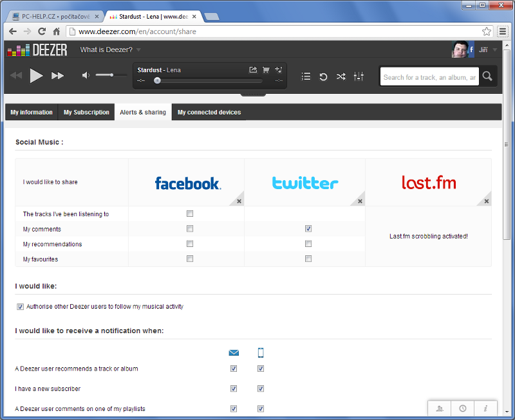This screenshot has width=515, height=420.
Task: Mute the volume speaker icon
Action: [x=86, y=76]
